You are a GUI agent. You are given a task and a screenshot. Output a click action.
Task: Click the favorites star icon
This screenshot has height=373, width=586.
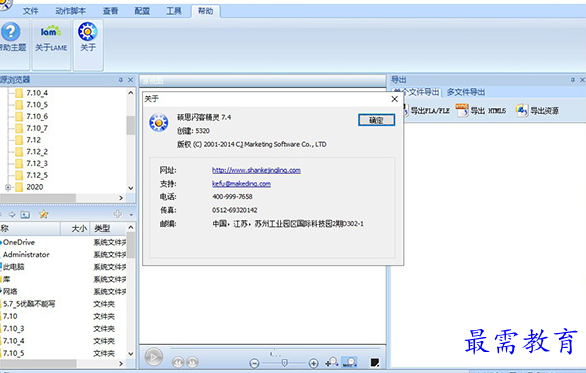click(x=44, y=214)
